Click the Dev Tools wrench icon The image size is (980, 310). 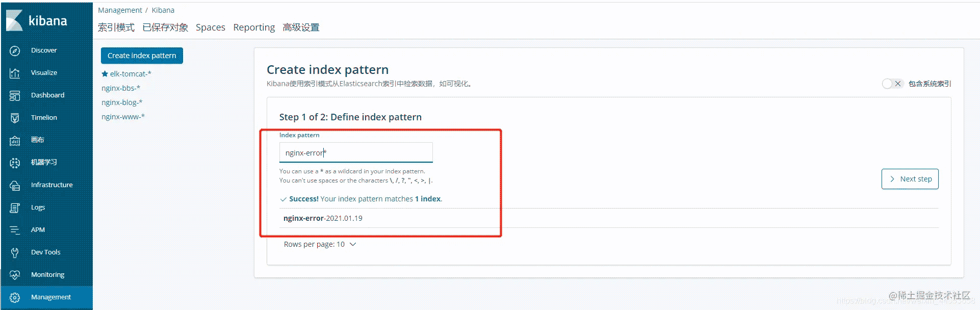coord(15,252)
